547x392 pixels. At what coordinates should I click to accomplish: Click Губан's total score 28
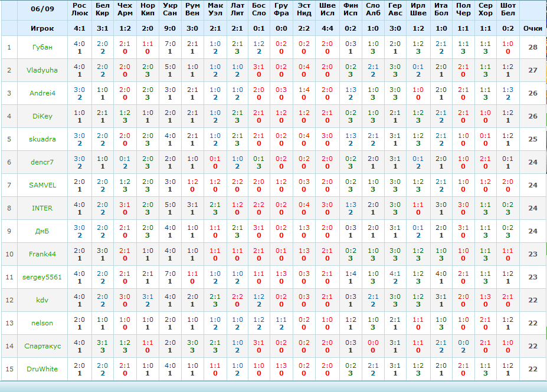pyautogui.click(x=533, y=47)
